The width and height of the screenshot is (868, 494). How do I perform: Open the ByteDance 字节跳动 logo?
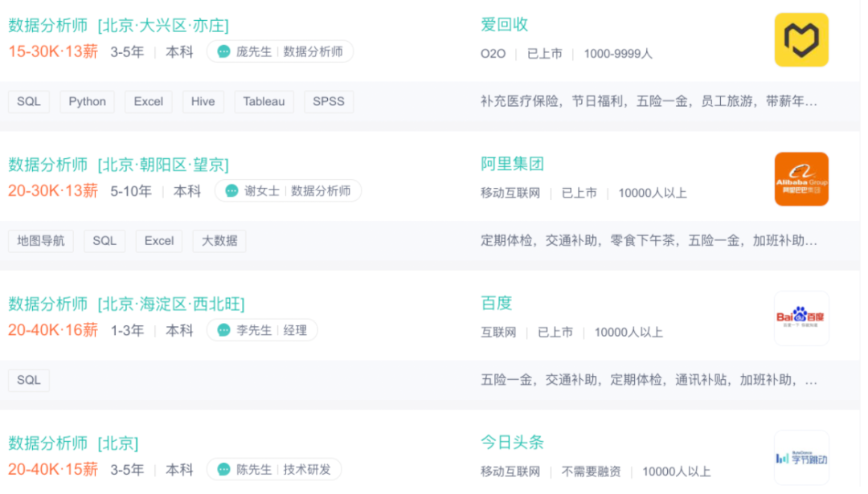tap(801, 458)
